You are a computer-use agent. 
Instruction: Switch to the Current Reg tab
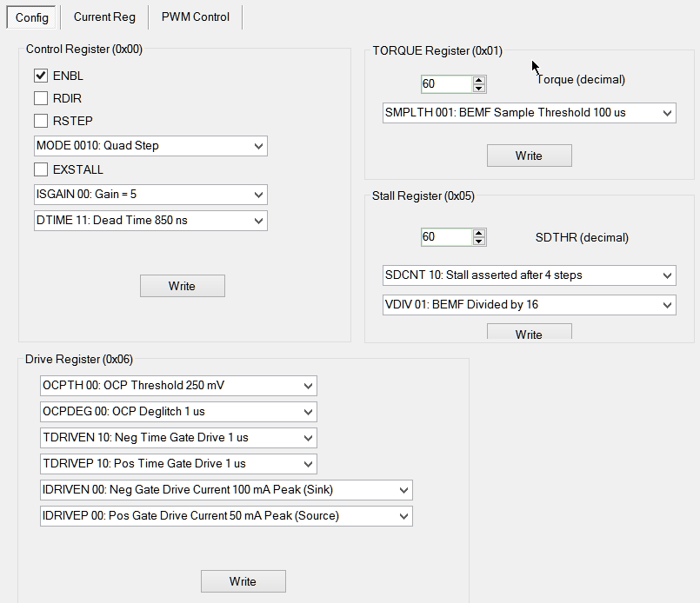[104, 17]
